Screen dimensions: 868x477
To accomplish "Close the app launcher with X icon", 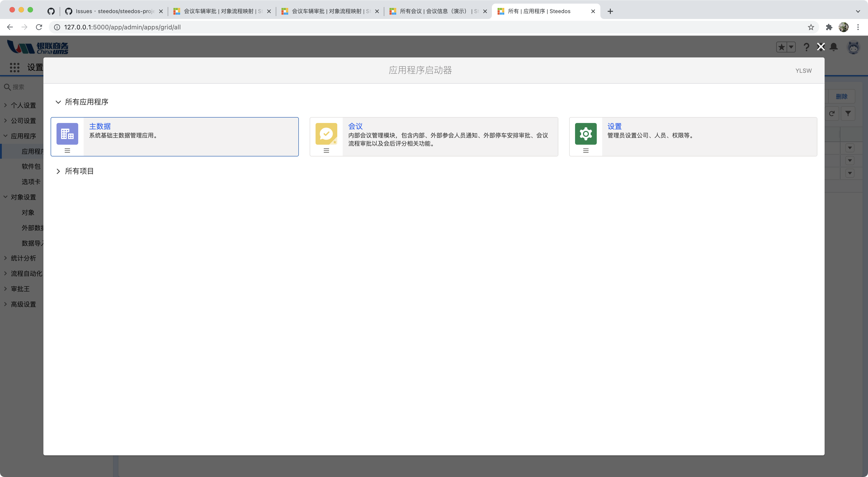I will pyautogui.click(x=821, y=47).
